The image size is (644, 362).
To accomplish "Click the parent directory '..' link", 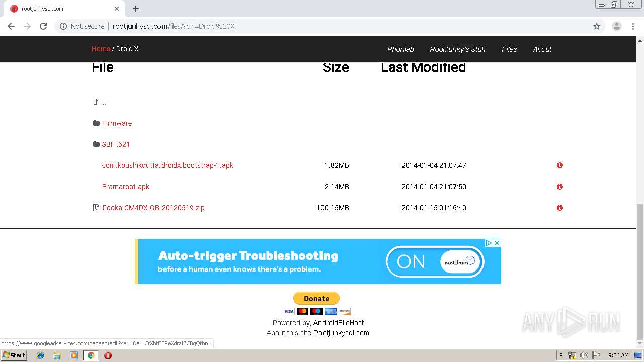I will click(104, 103).
